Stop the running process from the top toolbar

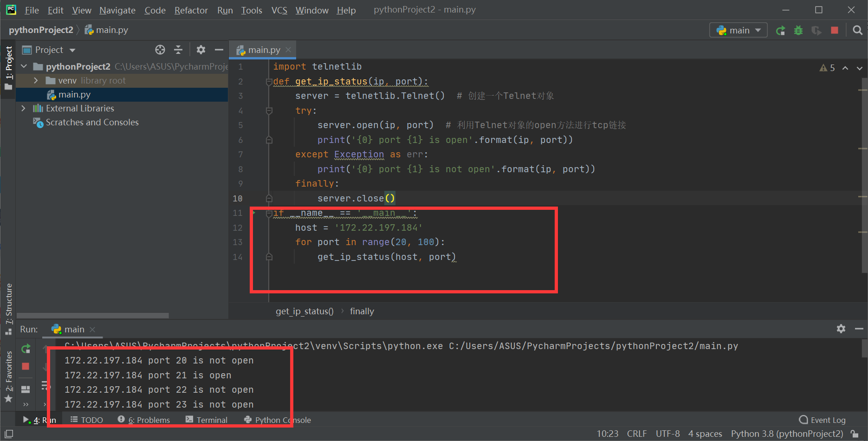(x=835, y=30)
